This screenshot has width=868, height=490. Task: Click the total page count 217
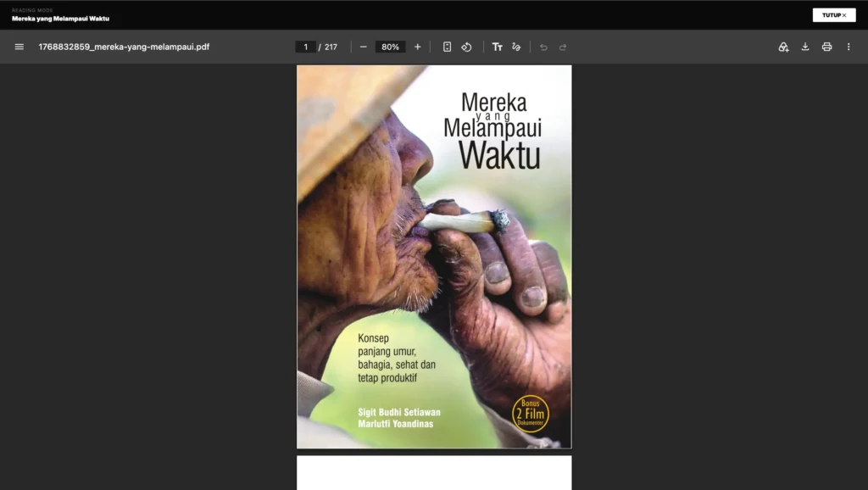[x=331, y=47]
